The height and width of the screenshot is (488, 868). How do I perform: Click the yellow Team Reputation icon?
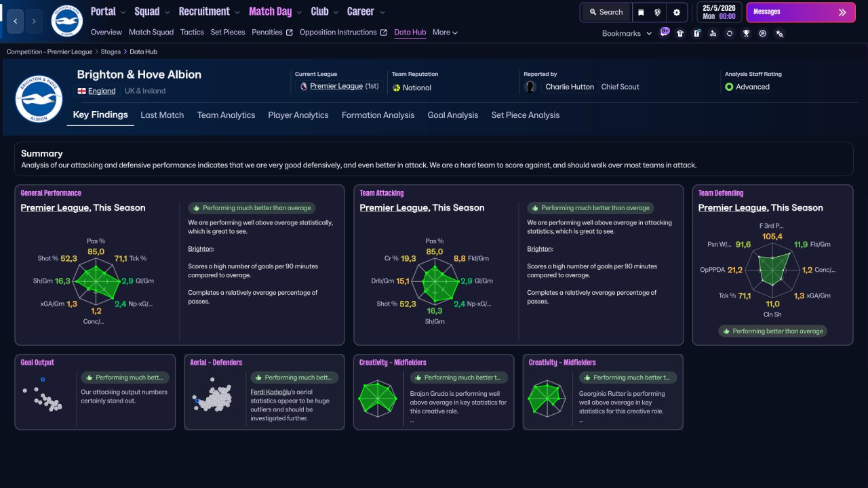396,87
